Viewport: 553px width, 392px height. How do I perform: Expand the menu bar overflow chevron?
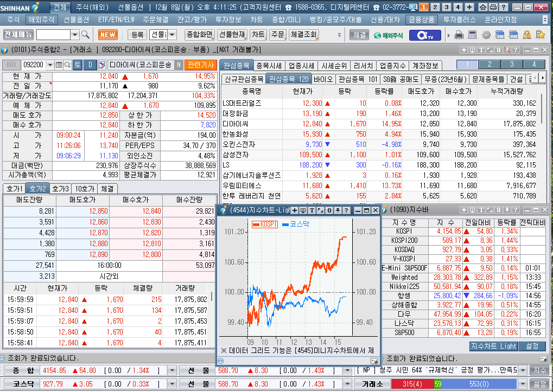click(x=545, y=20)
